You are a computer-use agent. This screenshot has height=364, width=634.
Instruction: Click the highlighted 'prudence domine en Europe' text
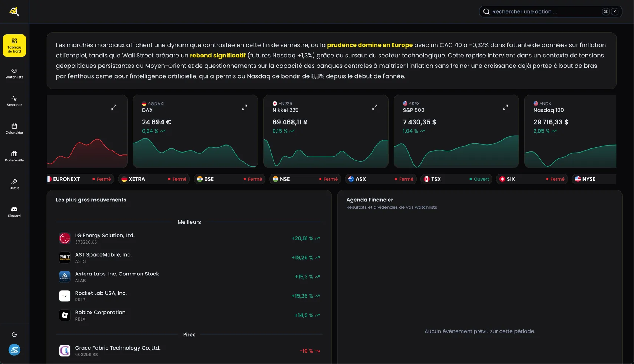370,45
